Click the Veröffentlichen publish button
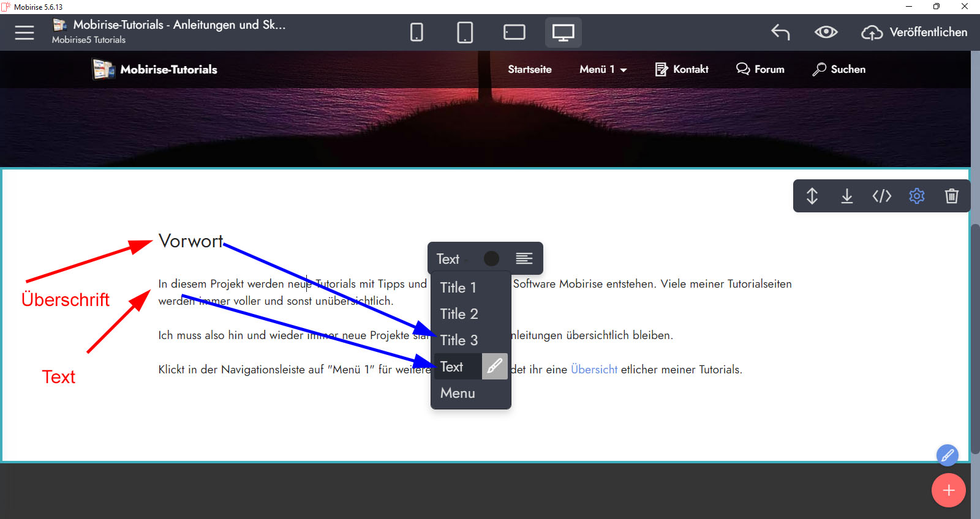Screen dimensions: 980x519 point(914,32)
